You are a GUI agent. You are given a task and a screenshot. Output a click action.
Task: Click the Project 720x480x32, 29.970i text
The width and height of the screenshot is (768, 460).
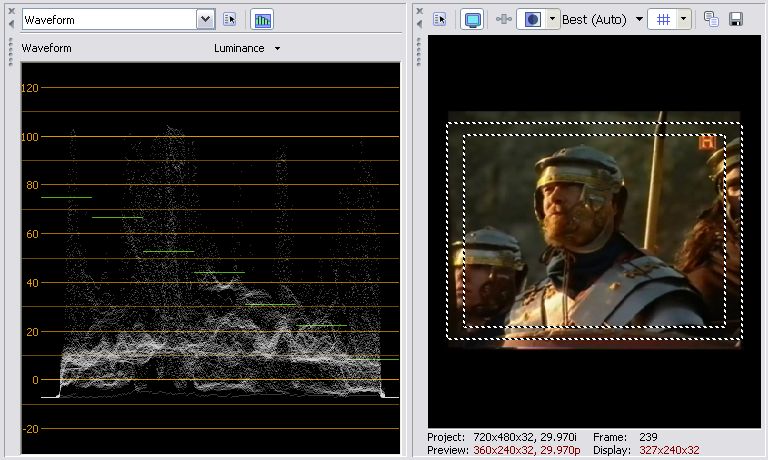pos(502,436)
